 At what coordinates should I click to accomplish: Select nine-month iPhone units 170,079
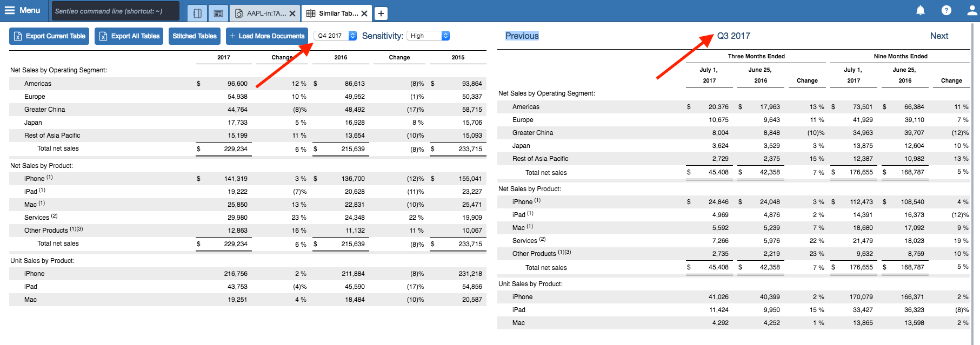(x=861, y=297)
